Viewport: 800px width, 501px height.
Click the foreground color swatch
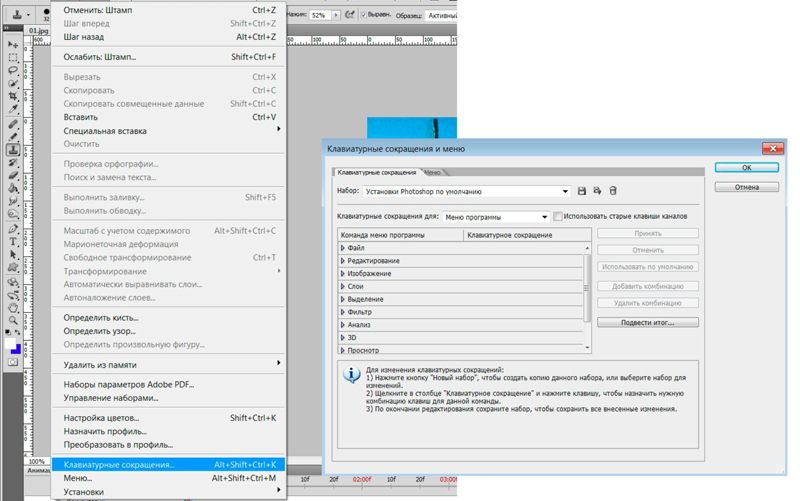[x=10, y=343]
